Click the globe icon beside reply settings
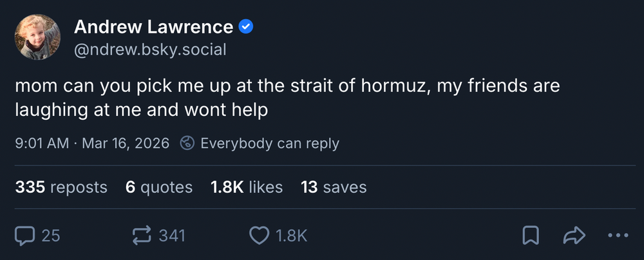The height and width of the screenshot is (260, 644). pyautogui.click(x=187, y=143)
